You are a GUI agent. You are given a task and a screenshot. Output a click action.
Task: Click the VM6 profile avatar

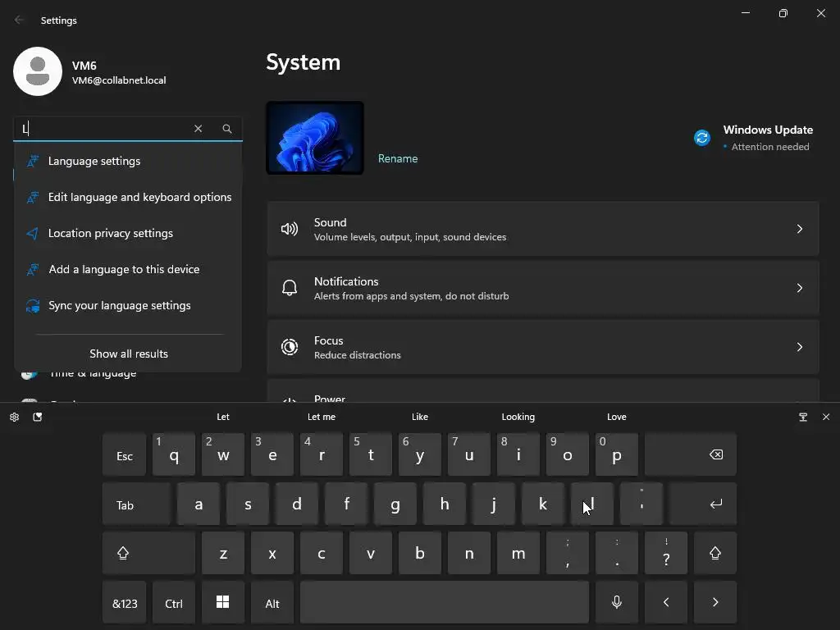[x=38, y=71]
